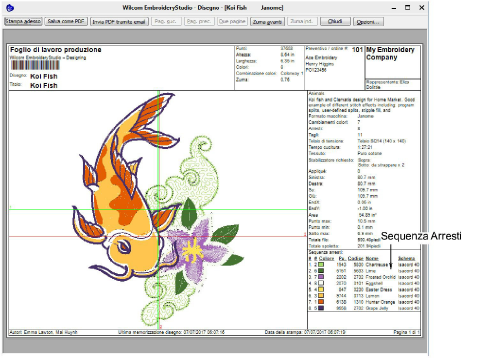This screenshot has width=478, height=360.
Task: Open the Opzioni... dialog
Action: click(368, 22)
